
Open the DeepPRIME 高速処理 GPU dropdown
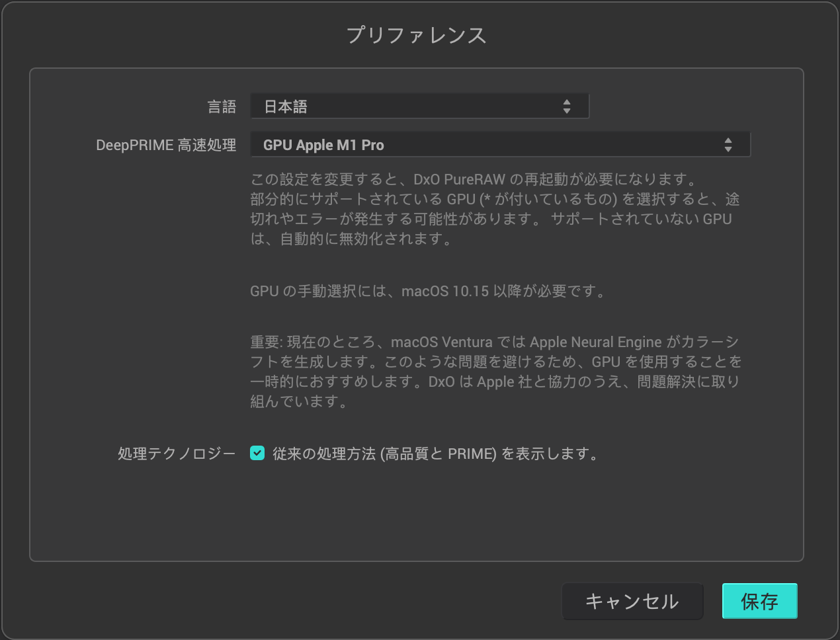[x=500, y=145]
